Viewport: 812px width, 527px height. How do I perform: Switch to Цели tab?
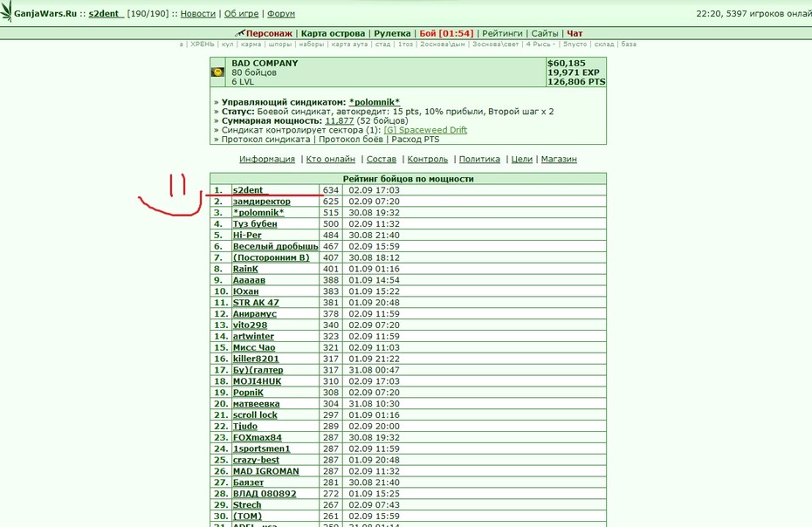click(521, 159)
